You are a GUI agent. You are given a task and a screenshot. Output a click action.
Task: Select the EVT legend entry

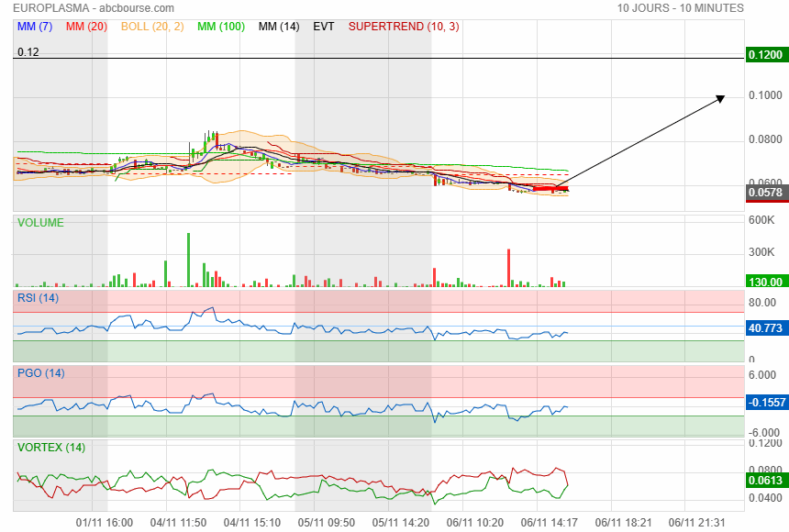coord(324,27)
